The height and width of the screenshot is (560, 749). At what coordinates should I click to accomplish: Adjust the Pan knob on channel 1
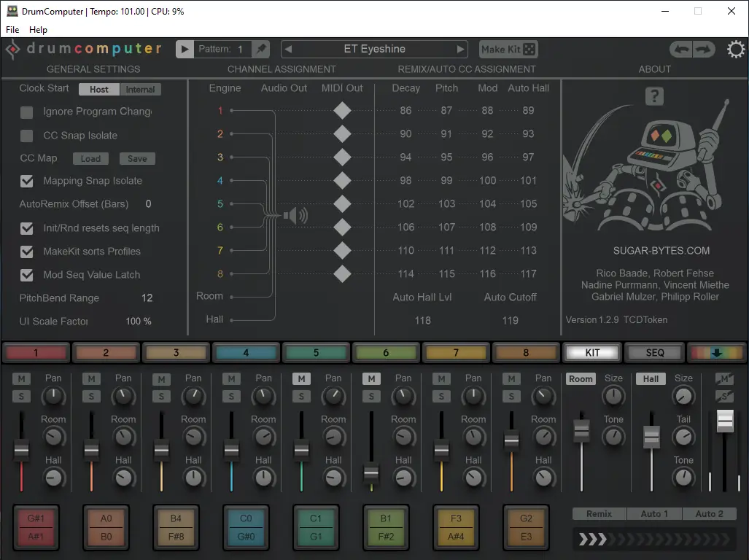pyautogui.click(x=53, y=397)
